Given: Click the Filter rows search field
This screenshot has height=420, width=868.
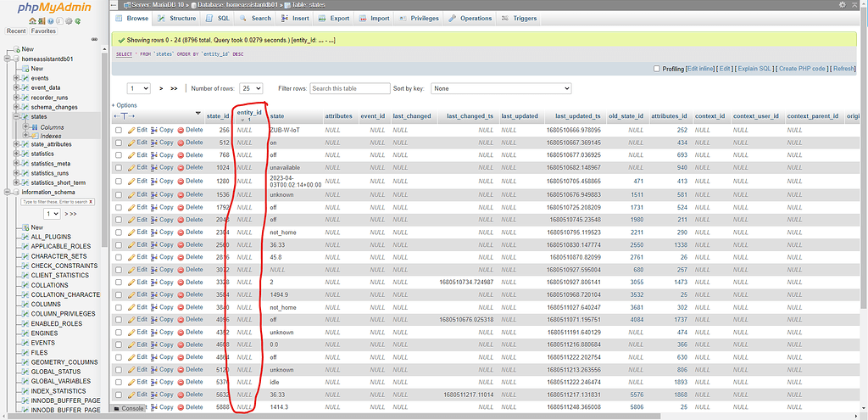Looking at the screenshot, I should point(345,88).
